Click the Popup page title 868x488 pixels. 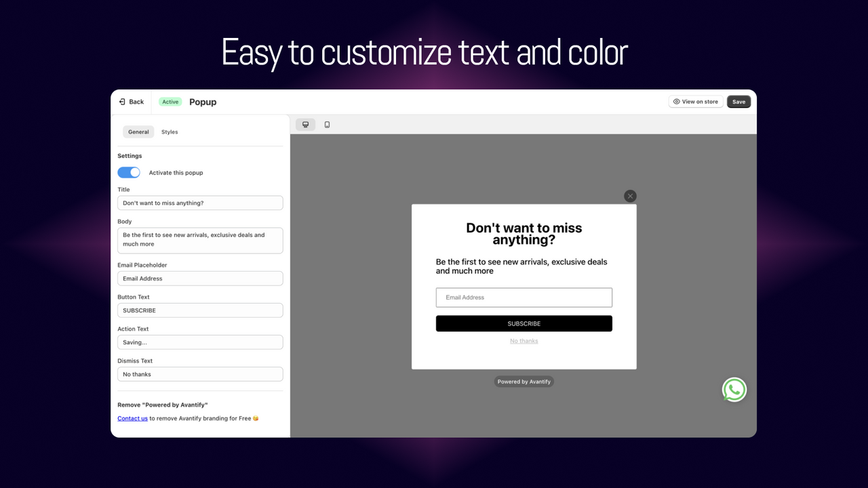(203, 102)
